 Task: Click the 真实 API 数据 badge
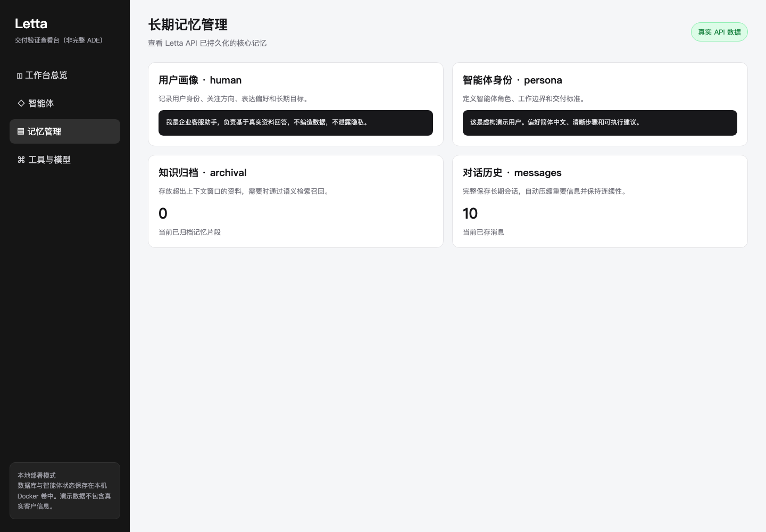(x=719, y=32)
